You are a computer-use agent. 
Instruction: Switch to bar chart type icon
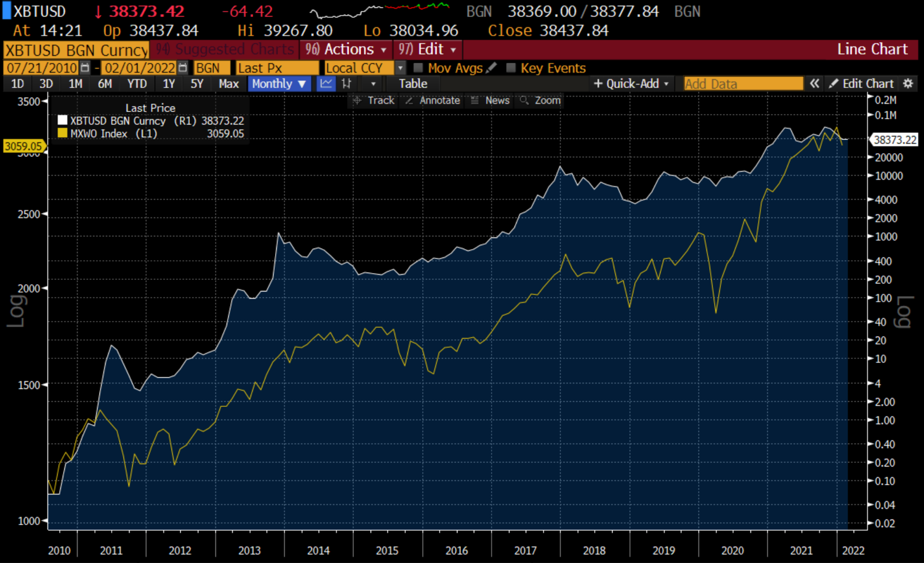tap(346, 84)
